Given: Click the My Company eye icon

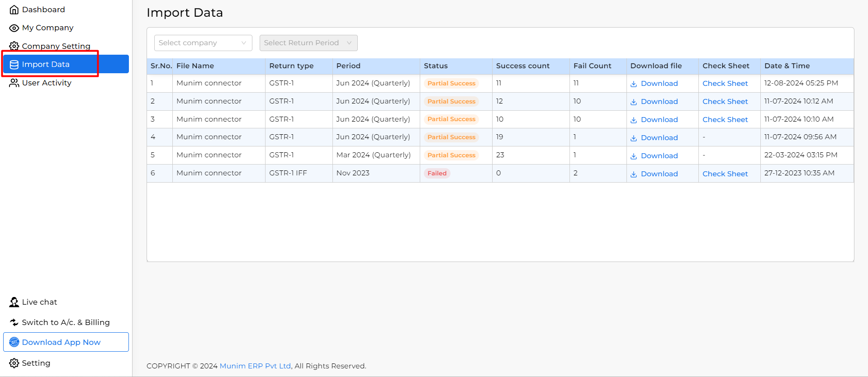Looking at the screenshot, I should pyautogui.click(x=14, y=28).
